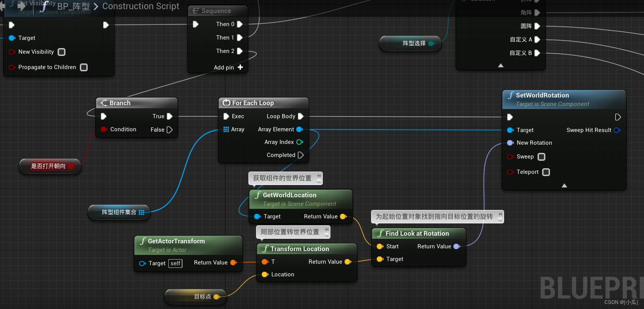Click the SetWorldRotation output exec pin
644x309 pixels.
618,117
